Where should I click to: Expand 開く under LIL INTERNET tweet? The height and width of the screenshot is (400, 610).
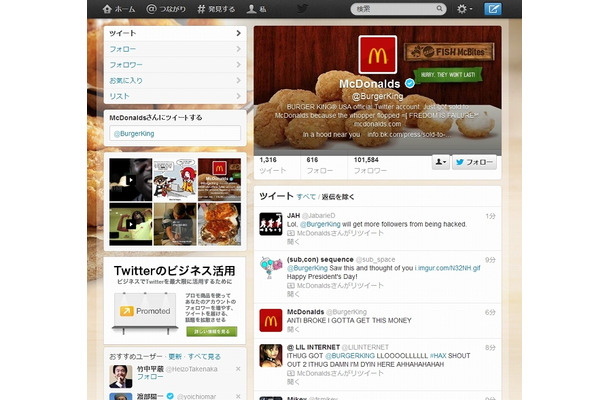(x=293, y=382)
